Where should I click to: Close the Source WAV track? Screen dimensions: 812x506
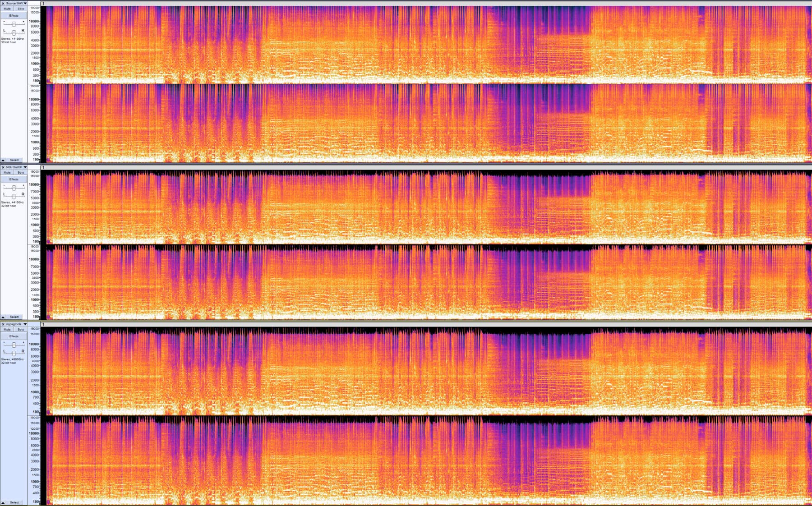coord(3,3)
